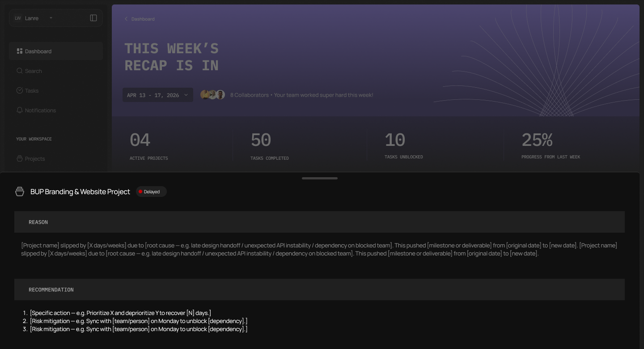Select the 10 Tasks Unblocked stat
Image resolution: width=644 pixels, height=349 pixels.
403,145
